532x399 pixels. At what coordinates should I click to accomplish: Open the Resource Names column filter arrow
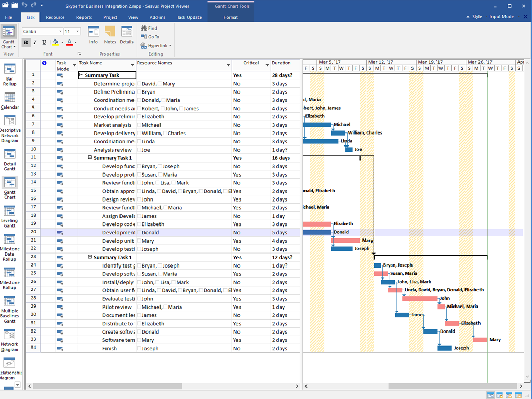point(228,64)
